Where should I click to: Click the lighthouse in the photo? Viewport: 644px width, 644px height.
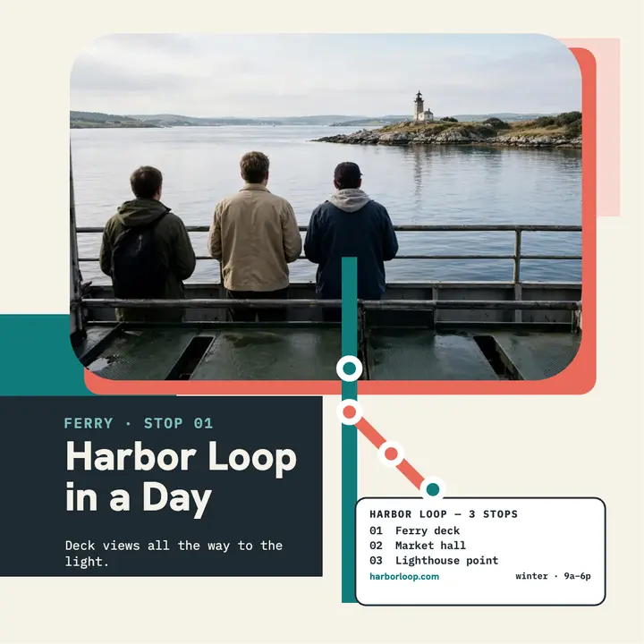tap(422, 106)
